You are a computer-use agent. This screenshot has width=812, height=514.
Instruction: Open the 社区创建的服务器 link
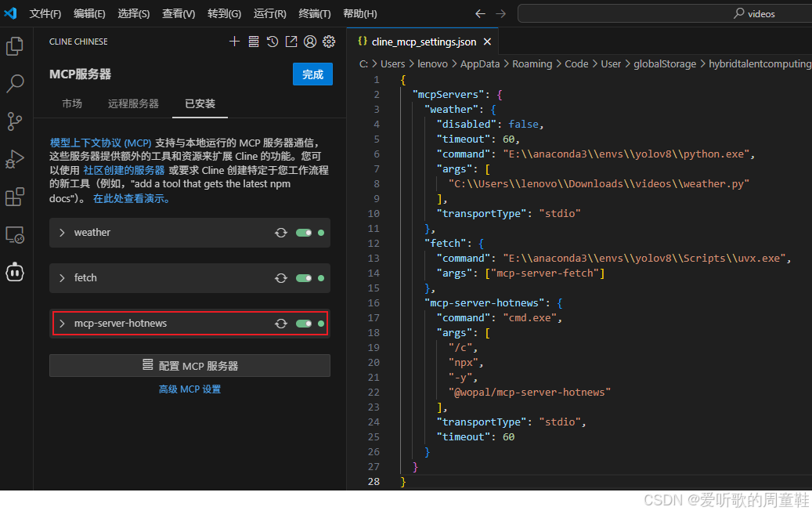click(124, 170)
